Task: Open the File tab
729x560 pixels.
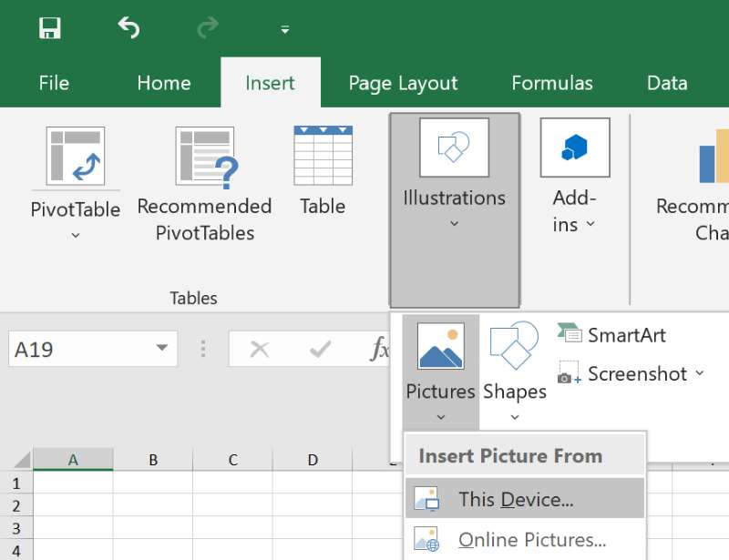Action: click(54, 83)
